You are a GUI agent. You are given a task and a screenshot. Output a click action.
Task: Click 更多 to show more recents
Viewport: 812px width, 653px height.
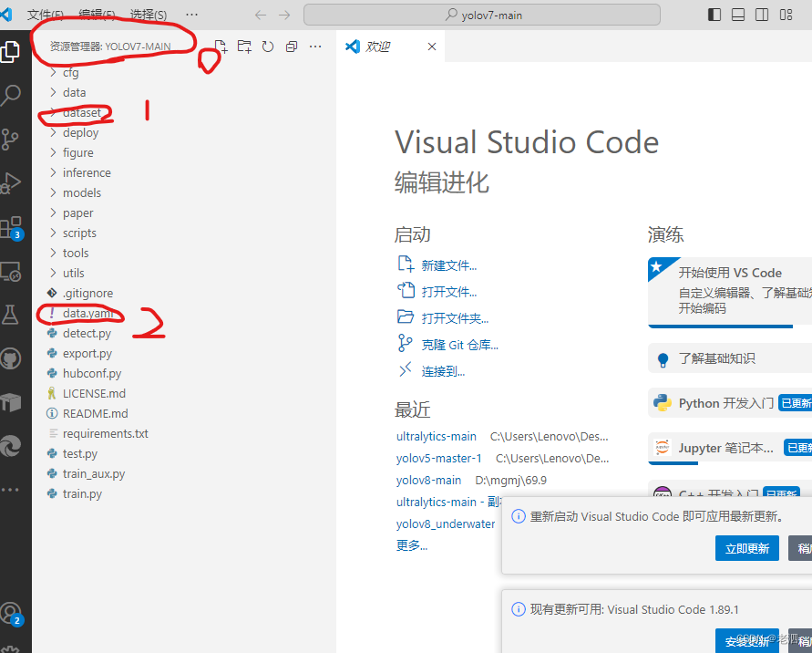(x=412, y=545)
